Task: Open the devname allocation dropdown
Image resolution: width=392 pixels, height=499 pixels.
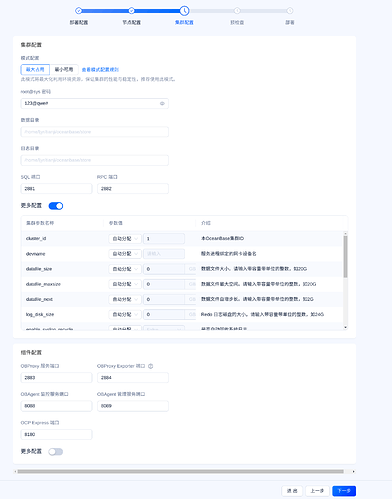Action: point(125,254)
